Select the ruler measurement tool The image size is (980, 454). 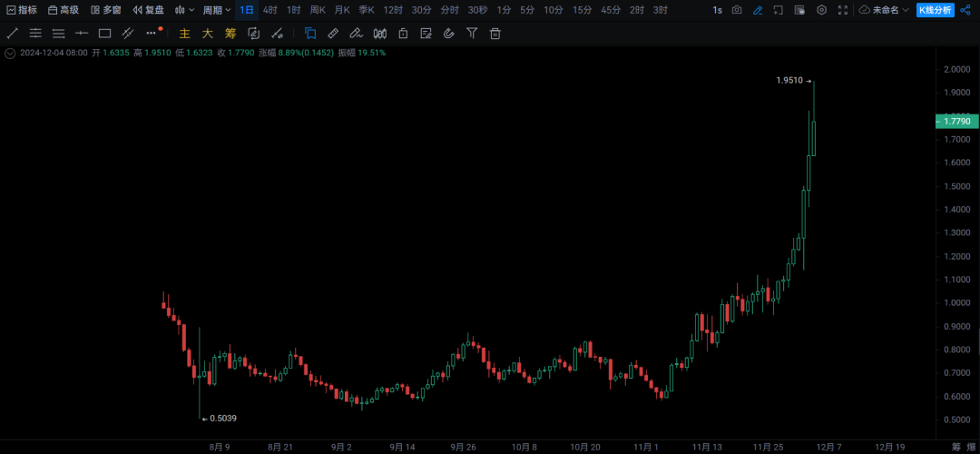coord(333,34)
